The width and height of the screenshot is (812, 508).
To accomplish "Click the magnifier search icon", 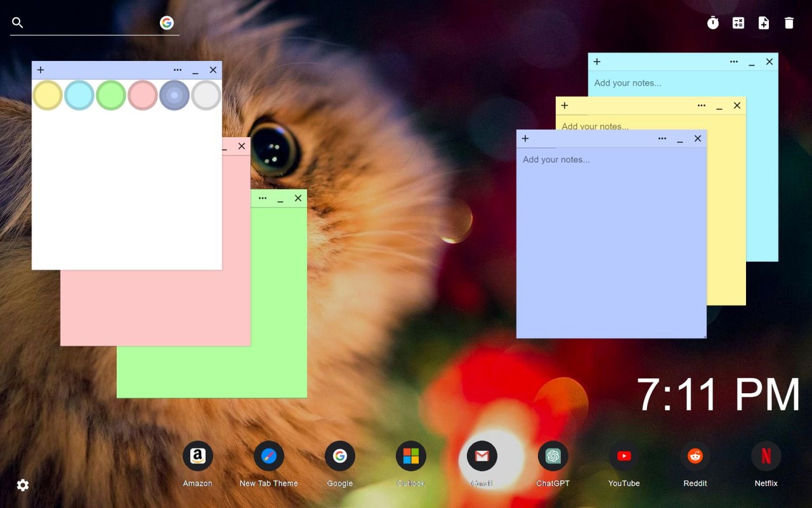I will pos(18,23).
